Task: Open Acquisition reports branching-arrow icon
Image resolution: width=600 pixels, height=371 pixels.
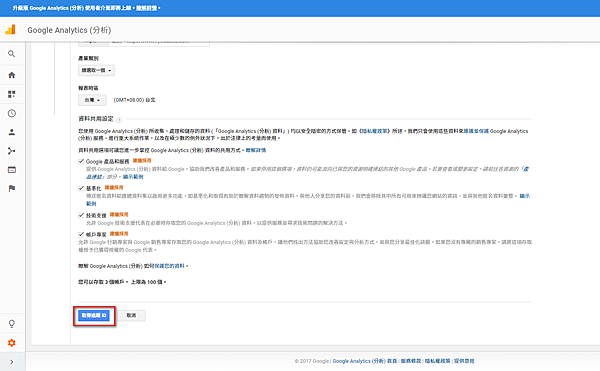Action: pos(11,151)
